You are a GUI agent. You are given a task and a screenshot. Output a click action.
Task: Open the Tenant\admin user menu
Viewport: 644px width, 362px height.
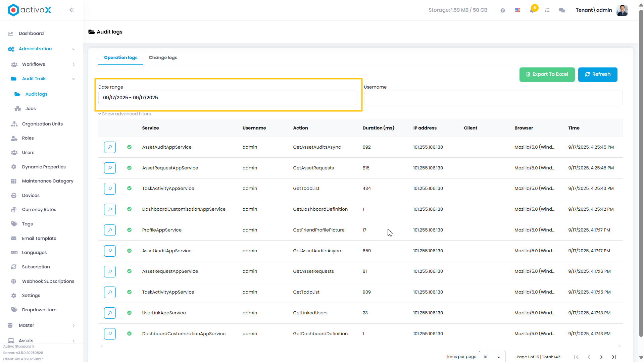(594, 10)
